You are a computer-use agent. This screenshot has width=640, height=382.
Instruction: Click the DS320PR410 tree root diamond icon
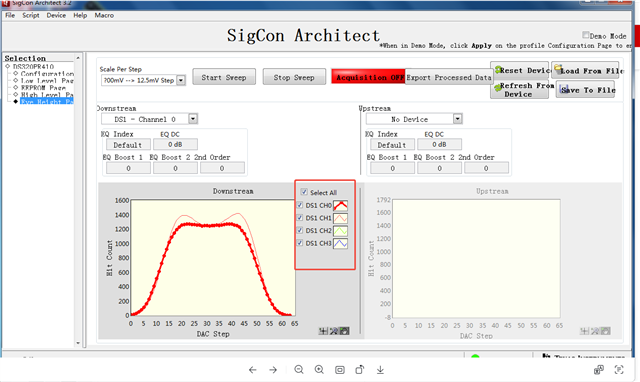(8, 66)
